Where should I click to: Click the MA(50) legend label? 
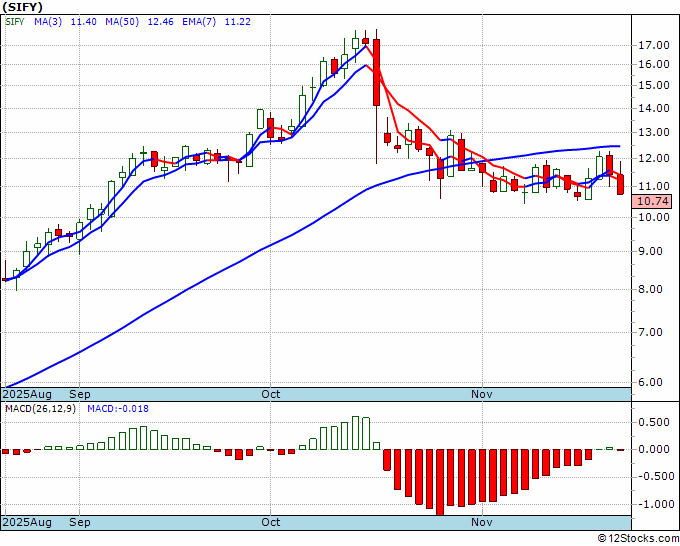point(122,22)
